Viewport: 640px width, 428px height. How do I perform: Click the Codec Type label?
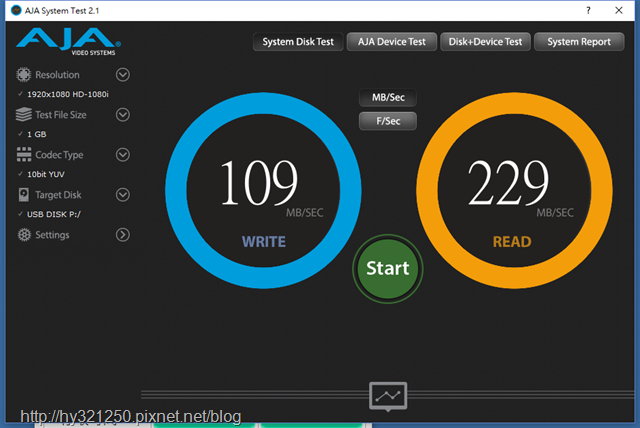click(59, 155)
